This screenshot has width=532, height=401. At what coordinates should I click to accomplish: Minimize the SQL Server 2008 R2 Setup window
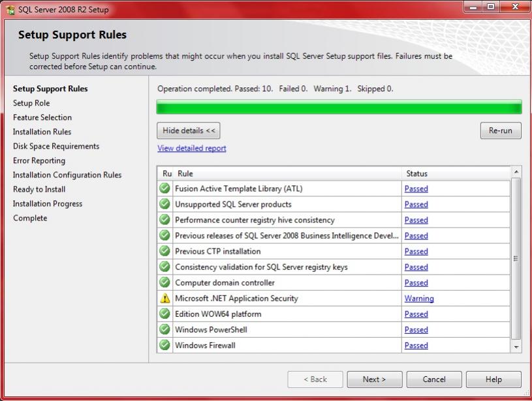473,7
